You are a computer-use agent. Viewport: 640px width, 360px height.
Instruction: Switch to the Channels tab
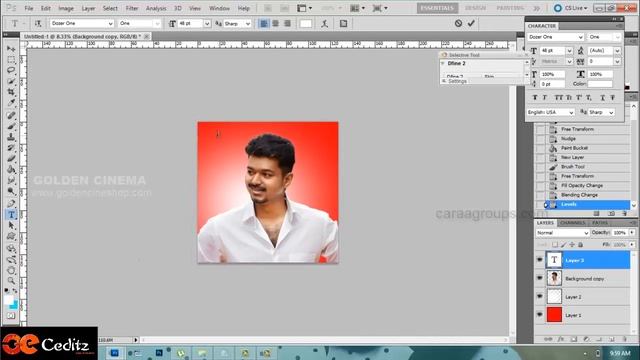coord(573,223)
